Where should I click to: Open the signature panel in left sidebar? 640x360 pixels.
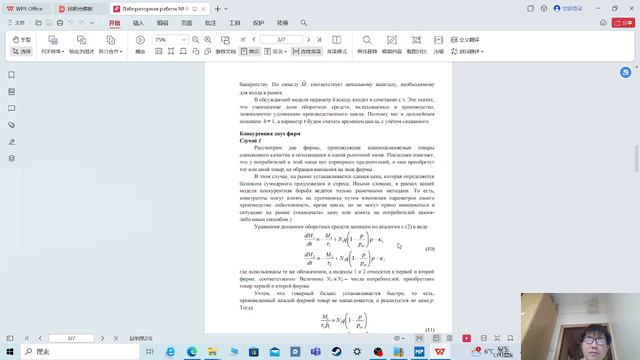point(11,142)
